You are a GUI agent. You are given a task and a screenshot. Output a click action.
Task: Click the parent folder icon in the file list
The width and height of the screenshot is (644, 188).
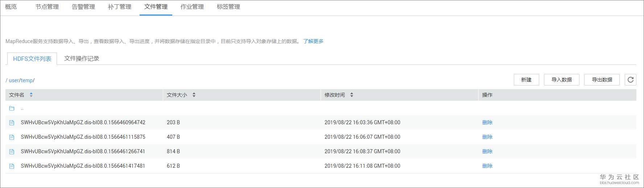[x=12, y=108]
